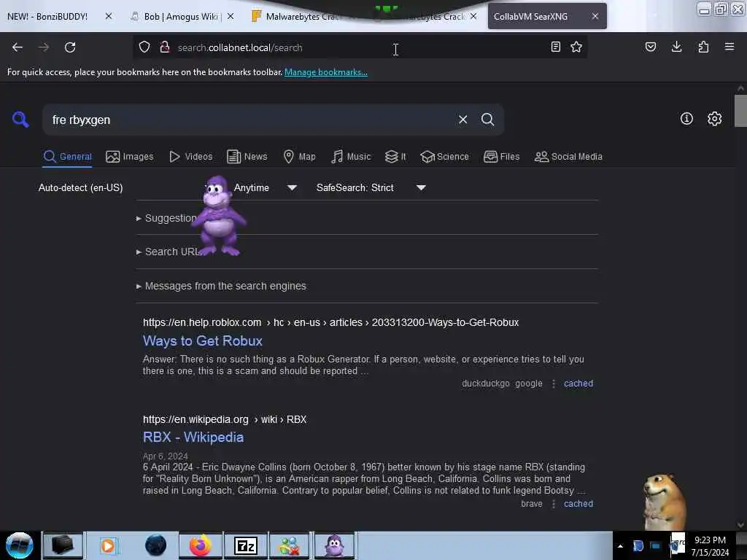Select the Videos search category
747x560 pixels.
click(191, 156)
